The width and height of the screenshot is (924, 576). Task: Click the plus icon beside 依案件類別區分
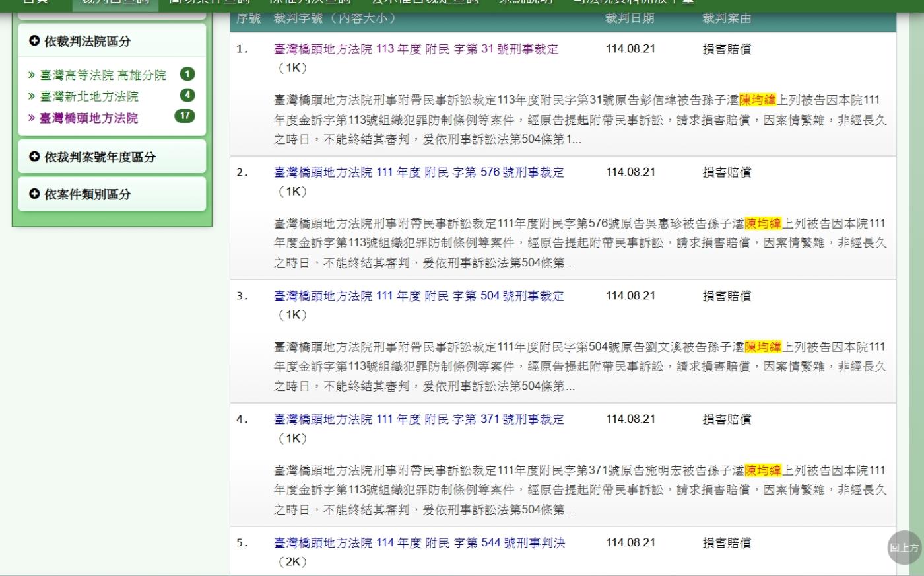pos(35,194)
